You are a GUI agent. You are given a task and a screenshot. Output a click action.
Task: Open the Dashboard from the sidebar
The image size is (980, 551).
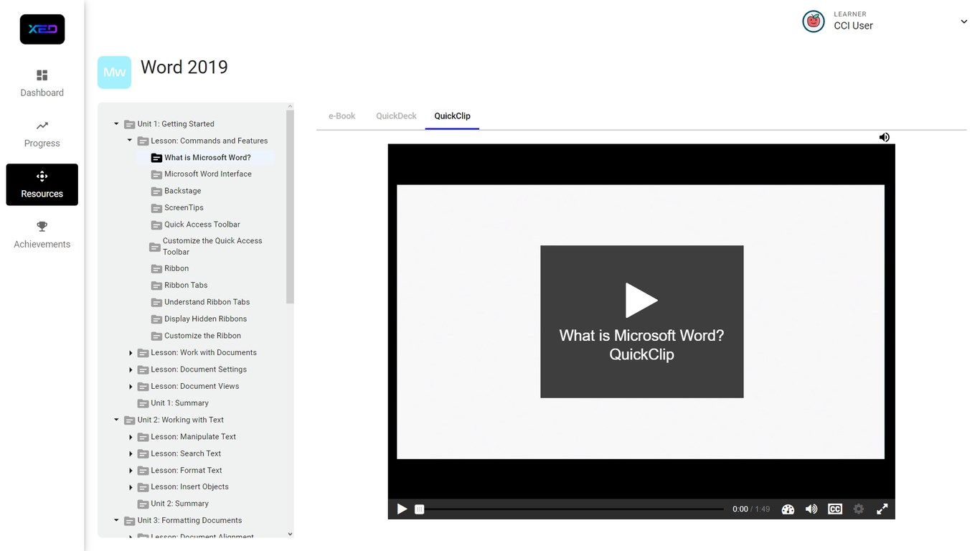click(42, 83)
